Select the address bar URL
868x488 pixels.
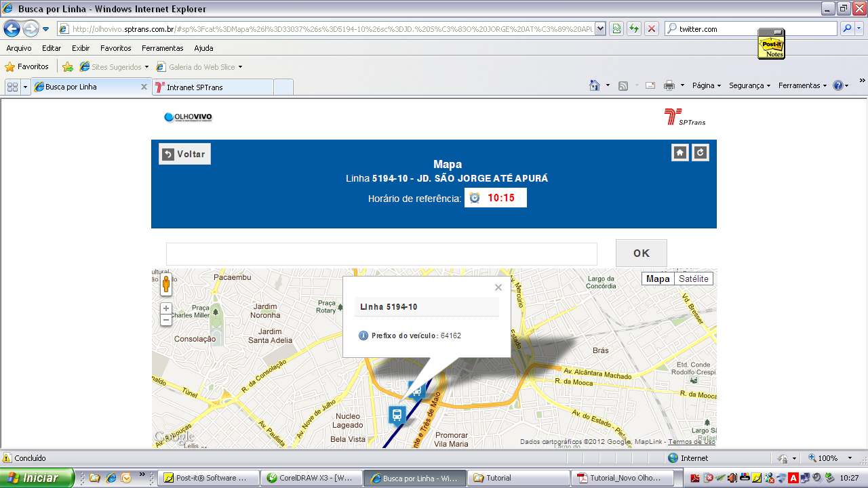[332, 29]
